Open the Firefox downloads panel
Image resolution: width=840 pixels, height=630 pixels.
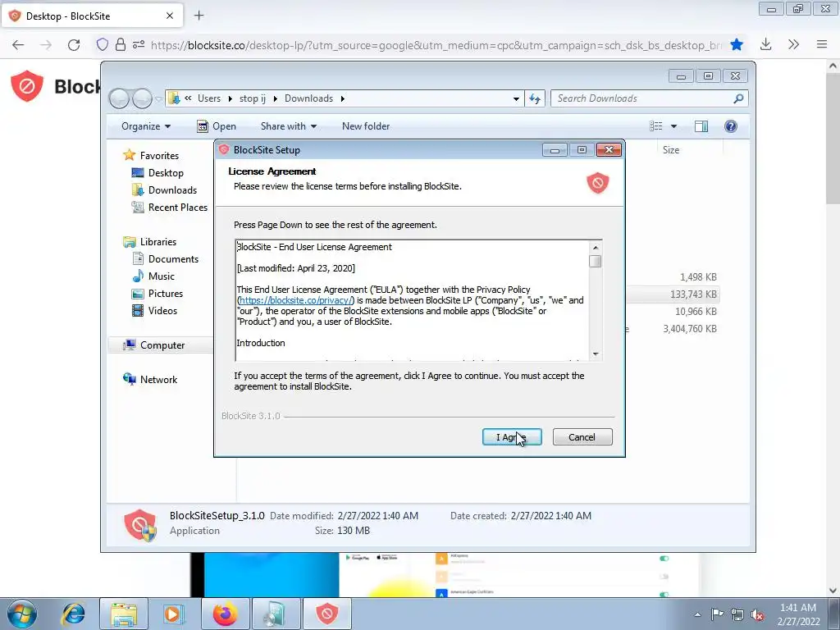click(765, 45)
